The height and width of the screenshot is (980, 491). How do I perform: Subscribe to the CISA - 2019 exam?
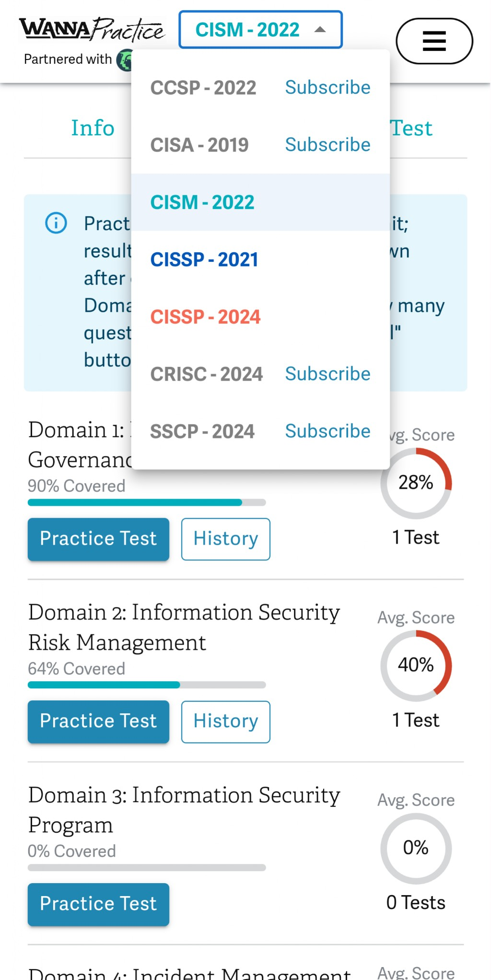tap(327, 144)
